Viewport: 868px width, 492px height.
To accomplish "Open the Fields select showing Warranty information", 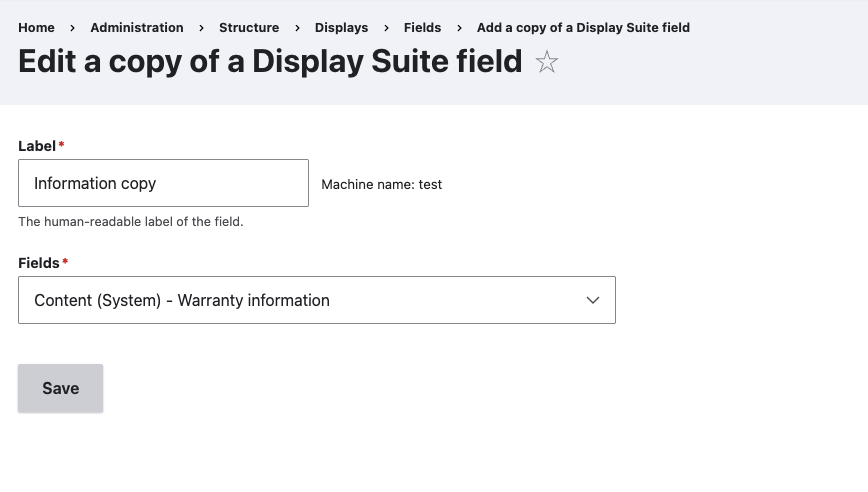I will pyautogui.click(x=317, y=300).
